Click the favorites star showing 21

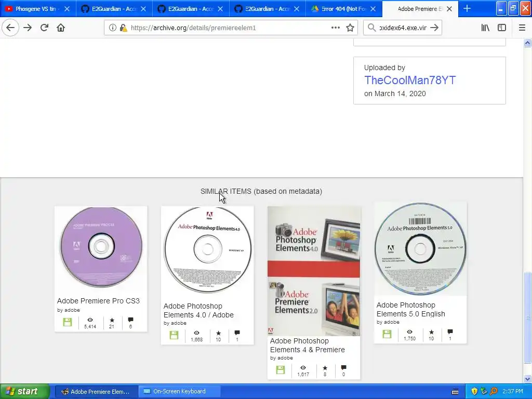point(112,320)
